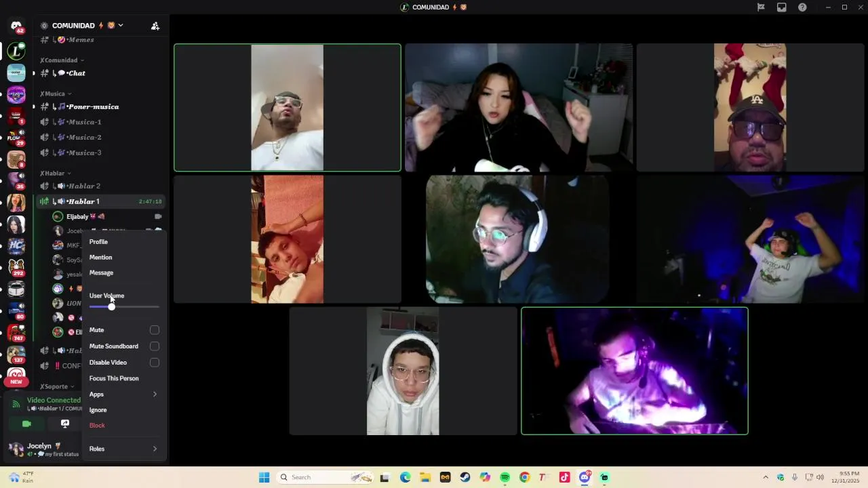Tick the Mute checkbox in the context menu
The image size is (868, 488).
(155, 330)
